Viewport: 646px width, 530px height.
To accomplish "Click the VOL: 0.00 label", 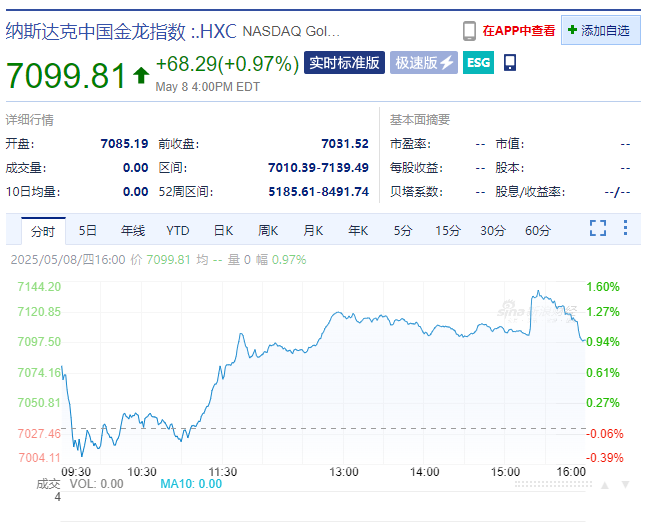I will (96, 484).
